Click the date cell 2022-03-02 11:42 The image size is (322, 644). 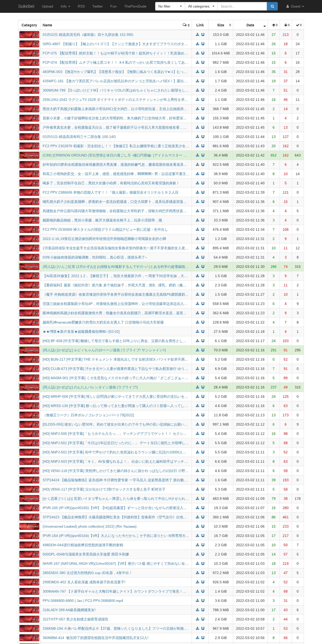point(250,155)
